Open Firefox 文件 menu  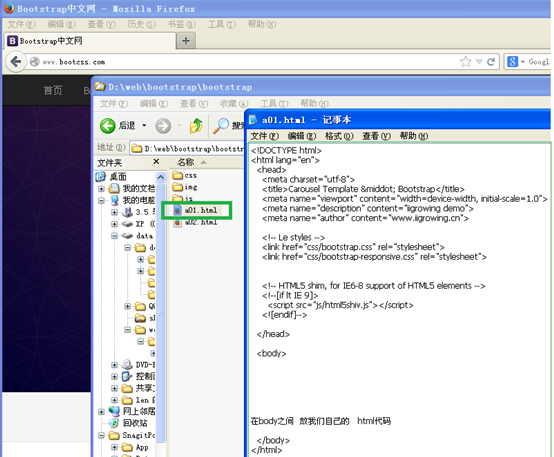(22, 24)
